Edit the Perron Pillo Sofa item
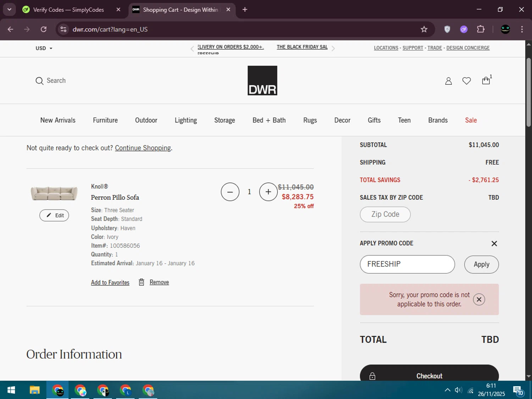Screen dimensions: 532x399 [x=54, y=215]
